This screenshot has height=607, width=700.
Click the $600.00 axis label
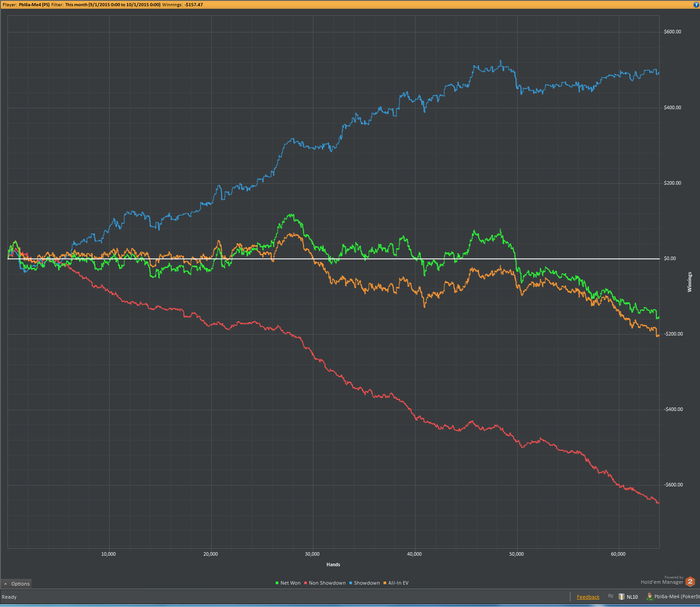[672, 32]
